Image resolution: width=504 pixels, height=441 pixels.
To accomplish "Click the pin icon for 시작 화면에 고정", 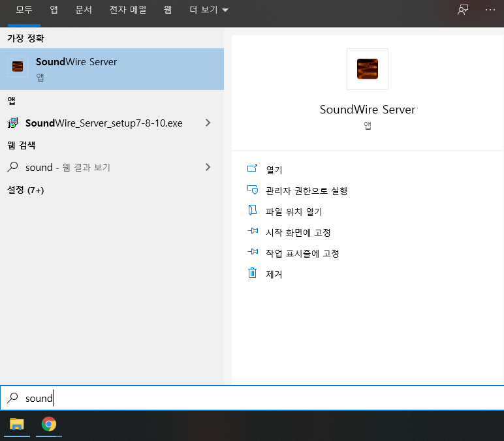I will click(253, 231).
